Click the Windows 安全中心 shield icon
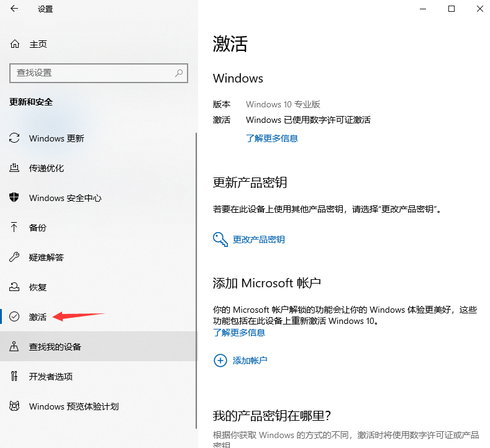The width and height of the screenshot is (490, 448). pyautogui.click(x=15, y=198)
